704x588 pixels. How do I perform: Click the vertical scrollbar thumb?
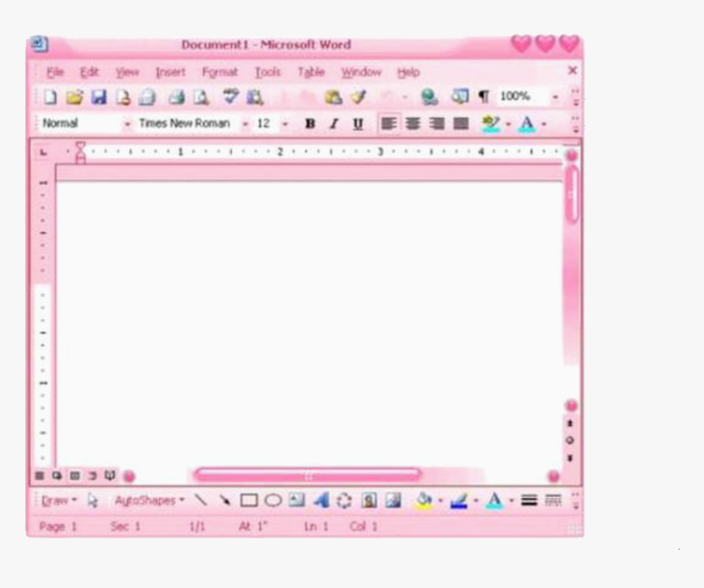[571, 194]
